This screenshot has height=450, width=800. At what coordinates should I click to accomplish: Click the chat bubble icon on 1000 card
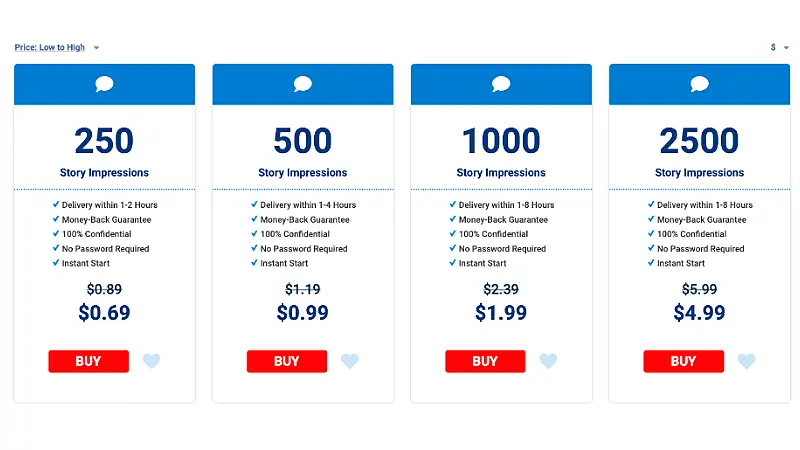coord(501,84)
